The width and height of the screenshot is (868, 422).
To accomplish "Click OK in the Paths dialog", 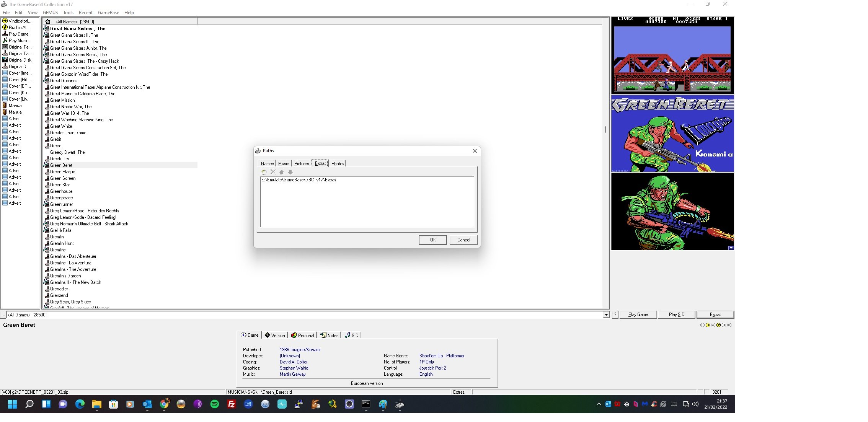I will pos(433,240).
